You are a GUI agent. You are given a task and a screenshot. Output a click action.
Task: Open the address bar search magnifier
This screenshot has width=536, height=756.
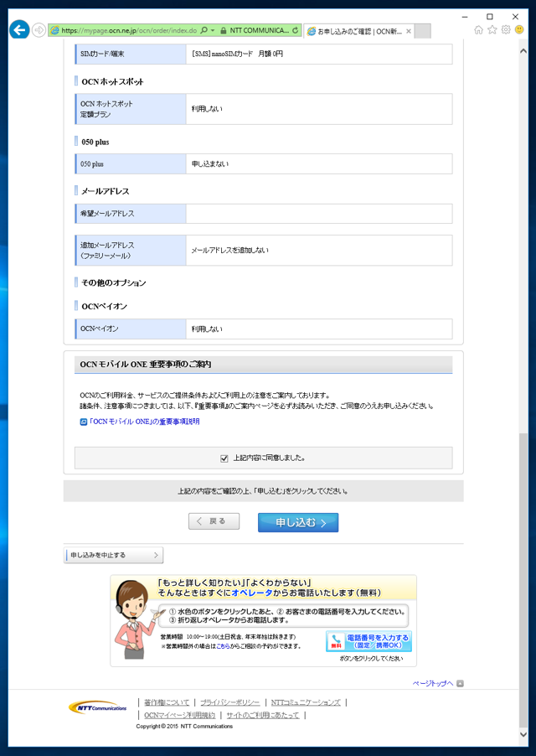click(x=204, y=30)
